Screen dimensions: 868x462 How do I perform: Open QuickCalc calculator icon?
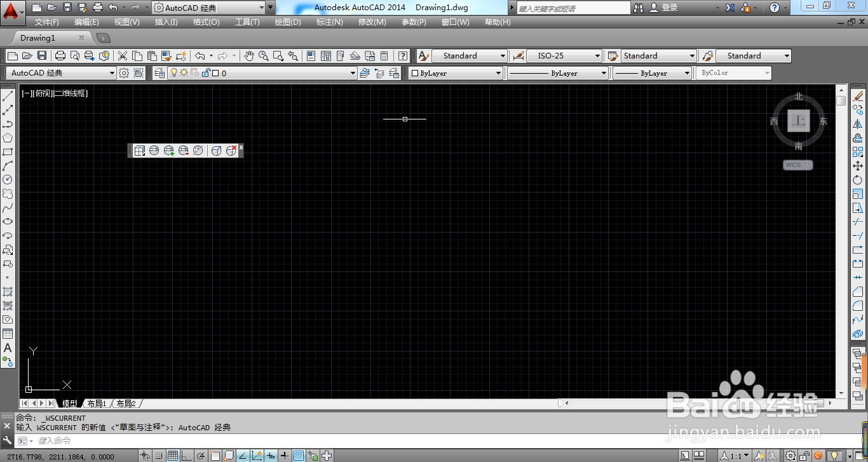384,56
